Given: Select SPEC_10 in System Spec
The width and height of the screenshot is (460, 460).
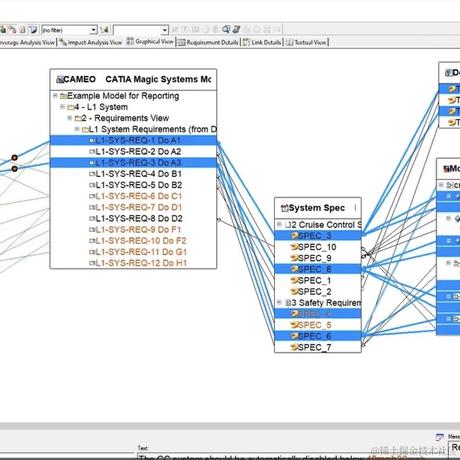Looking at the screenshot, I should (x=318, y=247).
